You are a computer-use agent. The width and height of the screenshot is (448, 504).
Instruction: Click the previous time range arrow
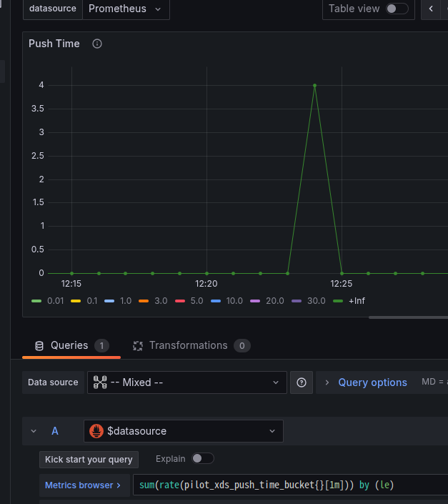click(431, 9)
